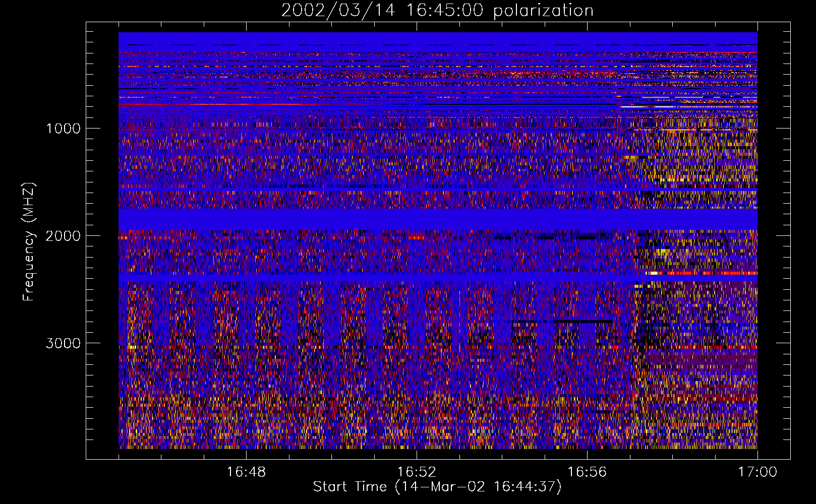Click the 16:52 time axis label
Image resolution: width=816 pixels, height=504 pixels.
tap(417, 472)
